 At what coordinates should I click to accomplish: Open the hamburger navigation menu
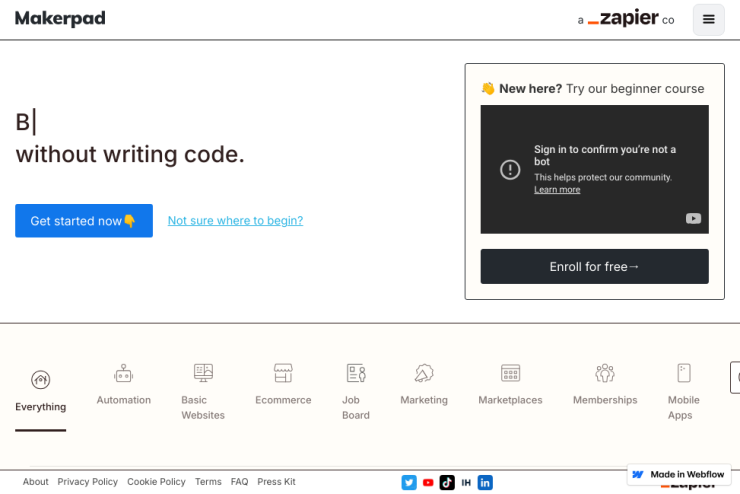tap(708, 19)
